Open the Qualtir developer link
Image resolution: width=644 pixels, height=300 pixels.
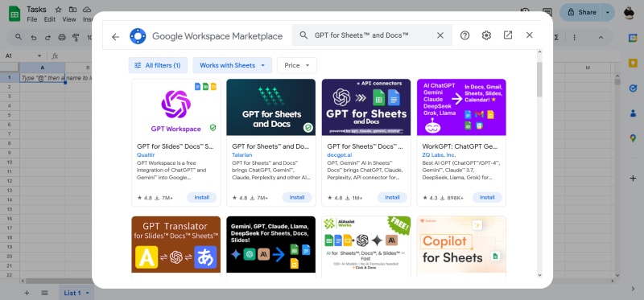coord(146,155)
